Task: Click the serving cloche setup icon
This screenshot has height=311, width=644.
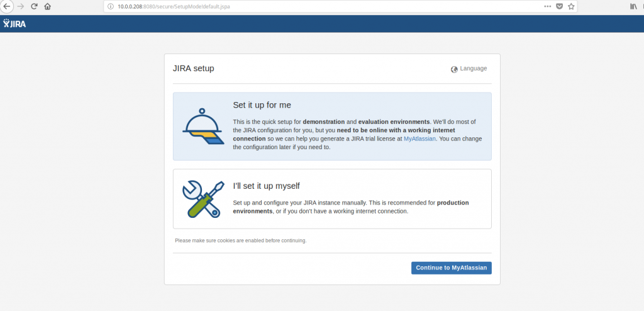Action: tap(203, 127)
